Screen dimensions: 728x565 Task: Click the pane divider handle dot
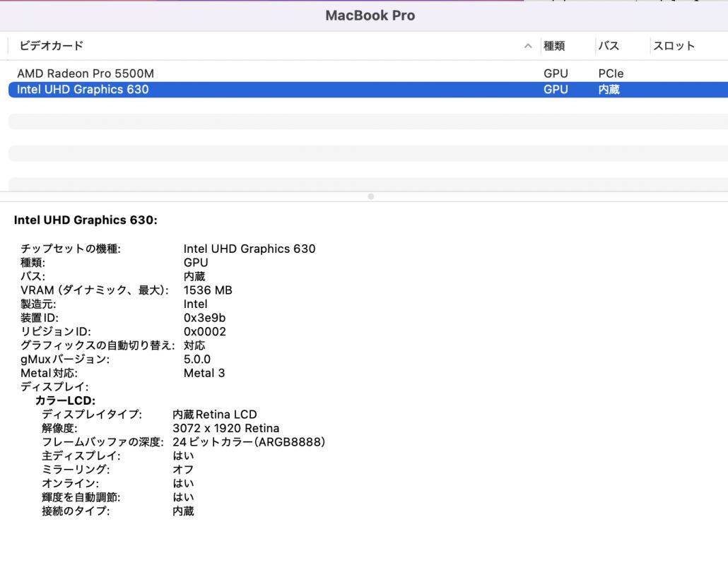pyautogui.click(x=370, y=196)
